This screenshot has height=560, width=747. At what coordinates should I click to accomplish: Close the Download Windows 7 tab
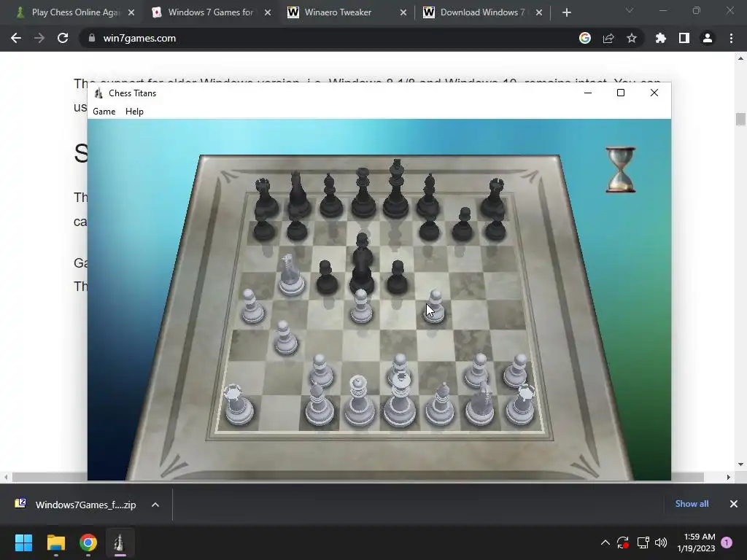[x=539, y=12]
